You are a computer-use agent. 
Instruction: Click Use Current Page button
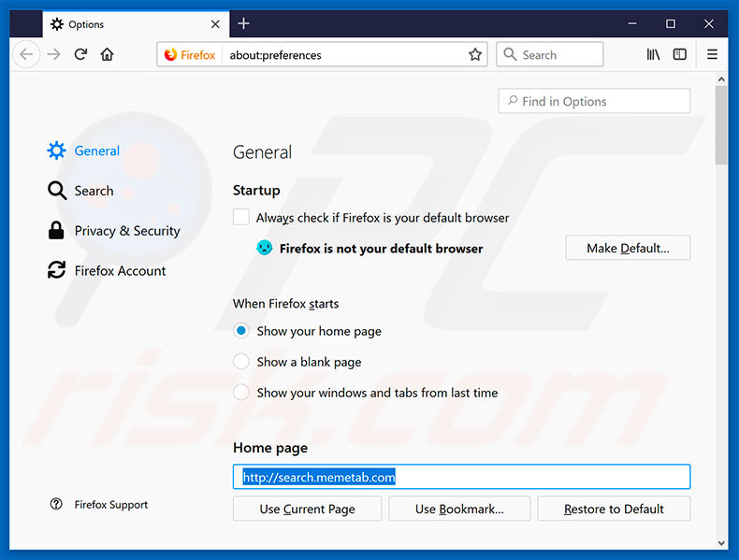(307, 509)
